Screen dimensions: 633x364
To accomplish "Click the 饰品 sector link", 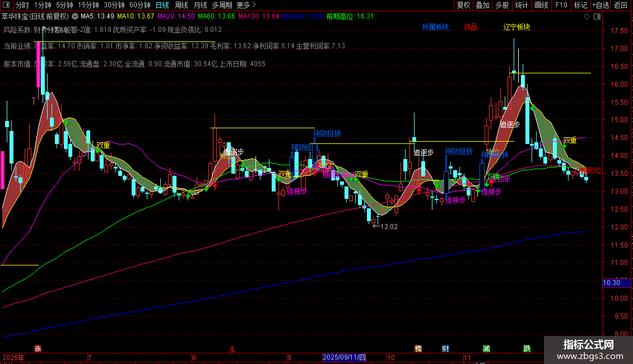I will [x=471, y=27].
